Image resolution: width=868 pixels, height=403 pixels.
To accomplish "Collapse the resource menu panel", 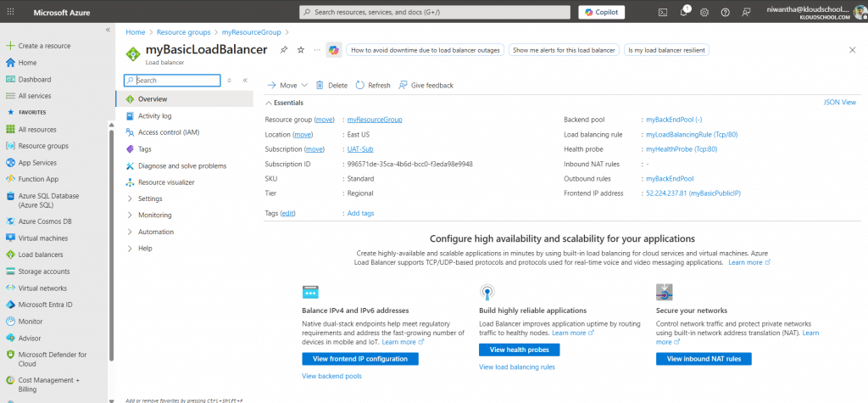I will pyautogui.click(x=245, y=81).
